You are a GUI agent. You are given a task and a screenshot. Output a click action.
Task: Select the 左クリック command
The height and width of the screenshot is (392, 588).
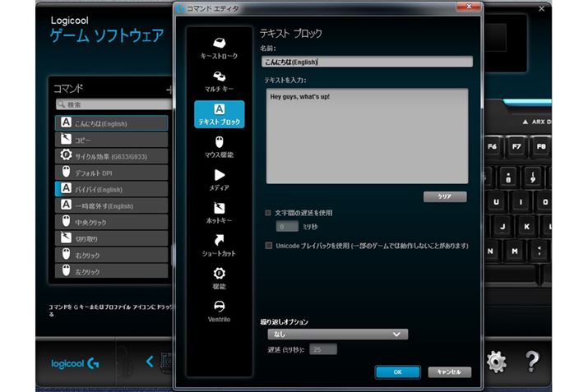pyautogui.click(x=111, y=271)
